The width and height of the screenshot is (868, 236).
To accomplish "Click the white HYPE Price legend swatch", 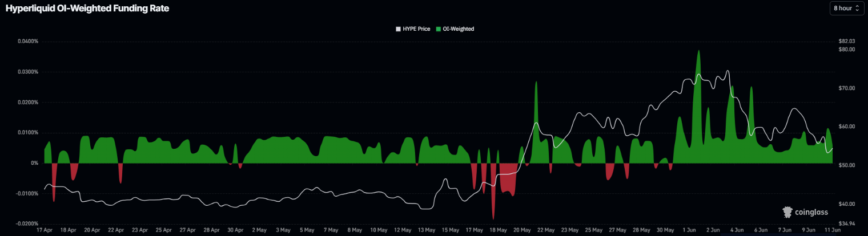I will click(399, 29).
